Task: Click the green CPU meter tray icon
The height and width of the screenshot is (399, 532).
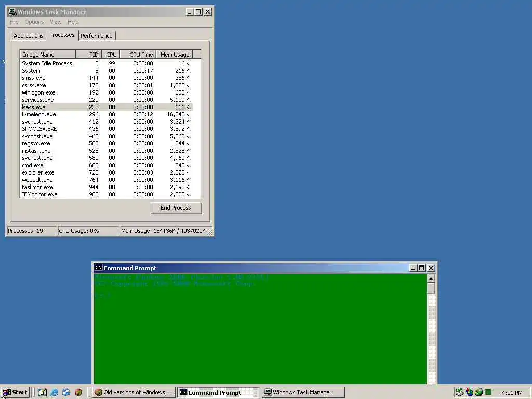Action: pyautogui.click(x=488, y=392)
